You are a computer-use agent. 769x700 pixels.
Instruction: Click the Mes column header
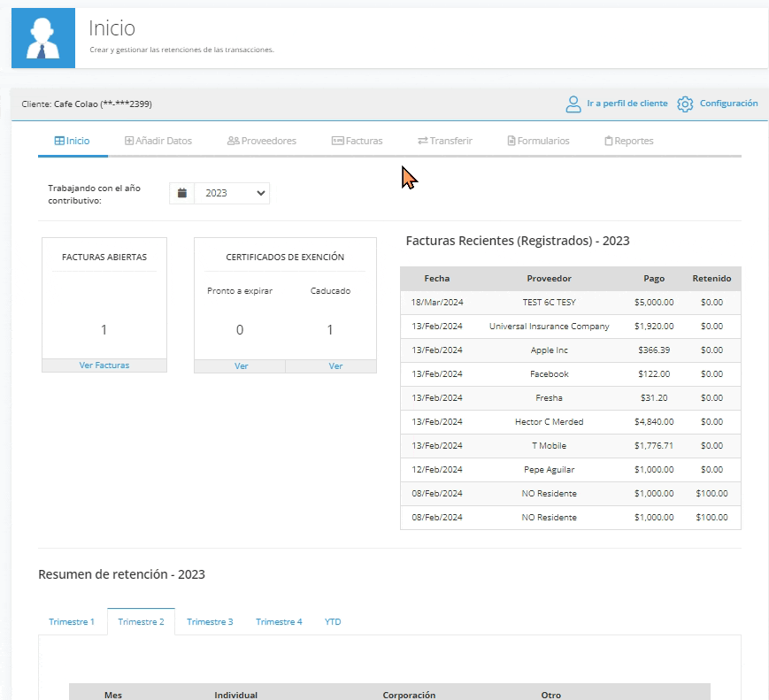point(112,695)
